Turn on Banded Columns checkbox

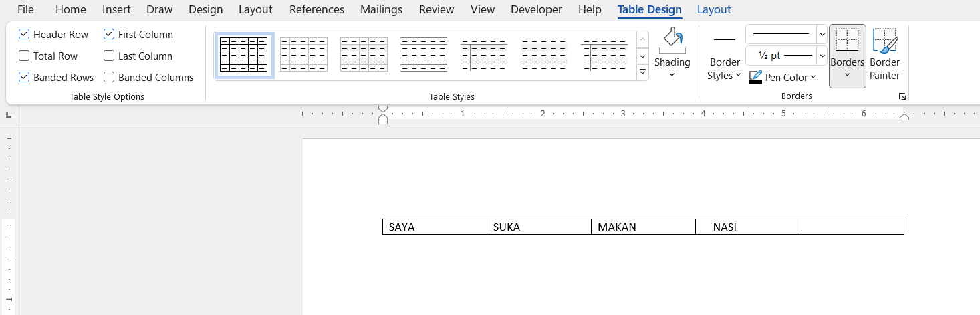pyautogui.click(x=110, y=78)
